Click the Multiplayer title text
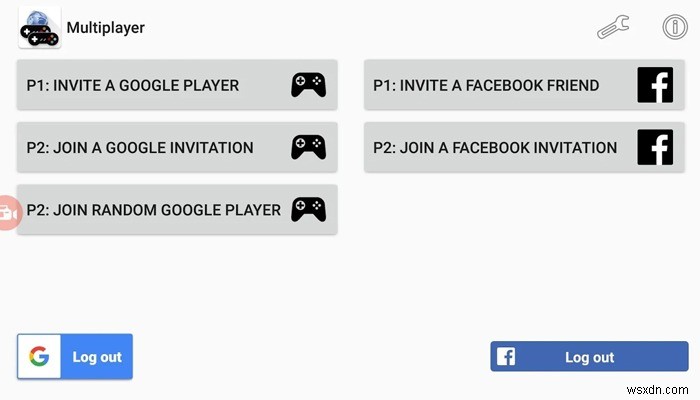Image resolution: width=700 pixels, height=400 pixels. [x=105, y=27]
